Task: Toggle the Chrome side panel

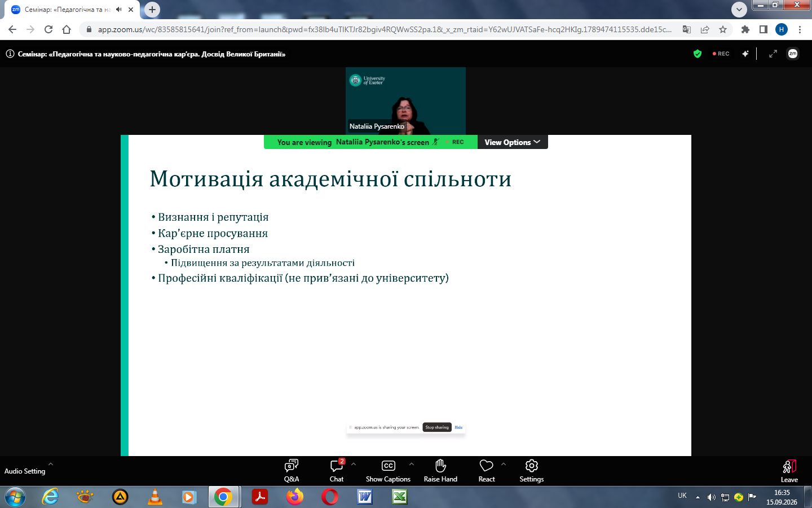Action: tap(764, 29)
